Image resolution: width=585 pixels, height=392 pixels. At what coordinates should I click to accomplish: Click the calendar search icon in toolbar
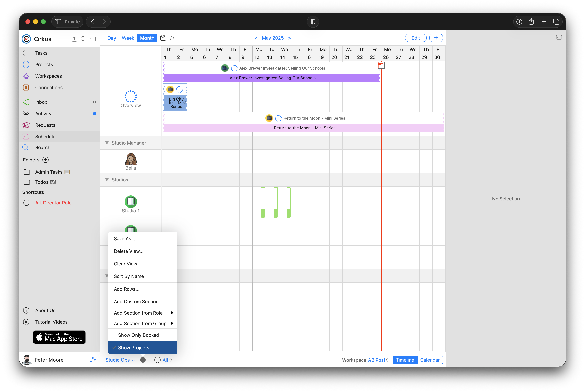tap(163, 38)
